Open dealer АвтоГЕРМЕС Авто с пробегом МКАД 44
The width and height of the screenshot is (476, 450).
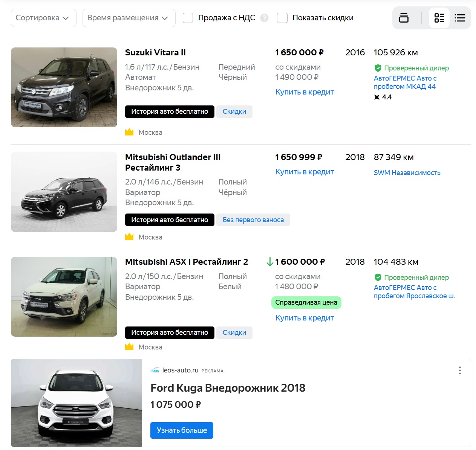point(405,82)
